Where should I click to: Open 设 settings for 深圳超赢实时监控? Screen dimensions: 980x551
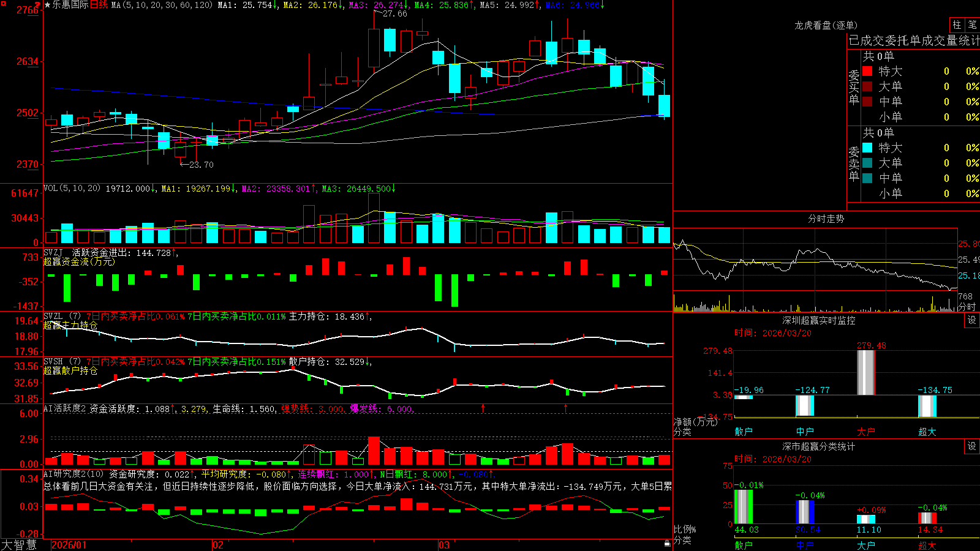point(972,320)
